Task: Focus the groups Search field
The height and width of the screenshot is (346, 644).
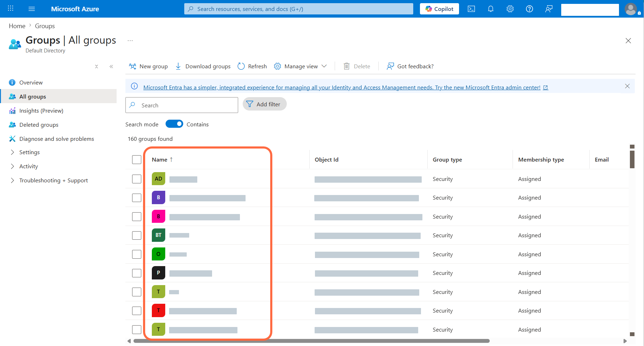Action: 182,105
